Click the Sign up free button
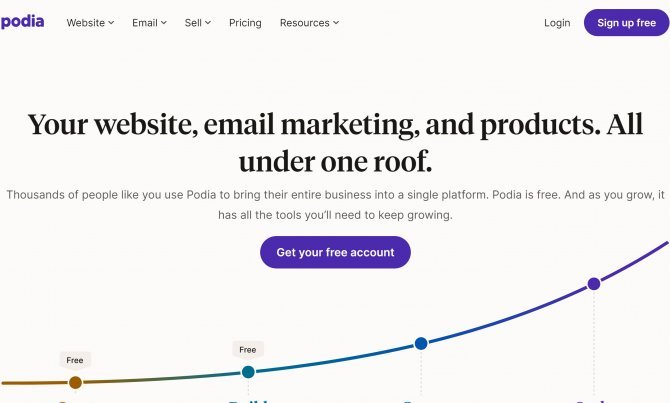This screenshot has width=670, height=403. tap(626, 23)
